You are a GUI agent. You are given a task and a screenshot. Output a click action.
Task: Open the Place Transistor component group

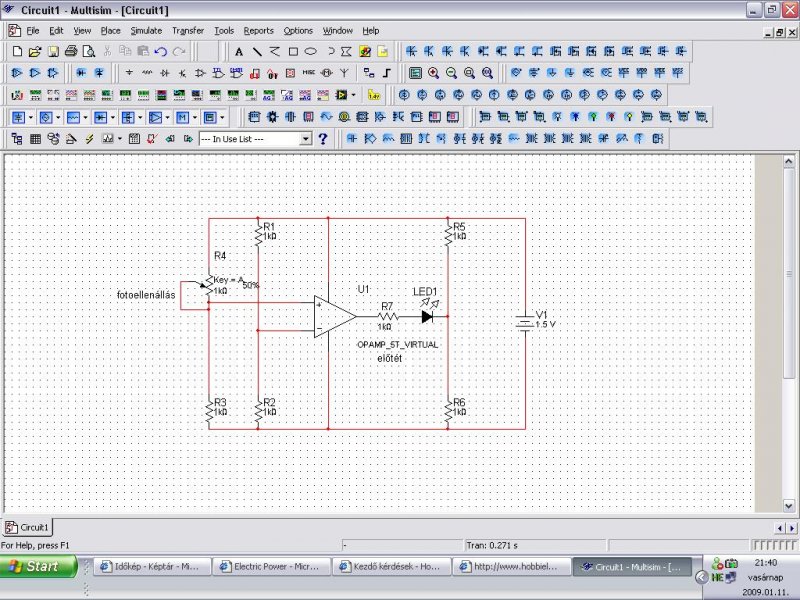[x=183, y=73]
